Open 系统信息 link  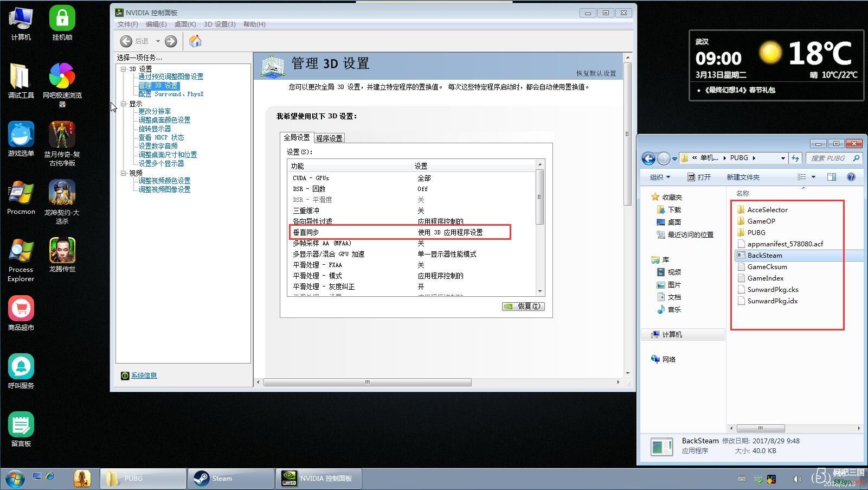pyautogui.click(x=144, y=376)
